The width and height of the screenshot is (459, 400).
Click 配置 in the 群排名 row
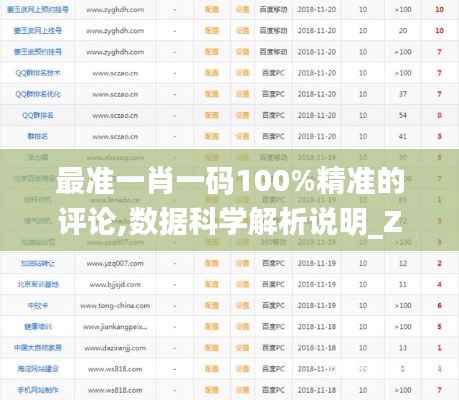(212, 136)
